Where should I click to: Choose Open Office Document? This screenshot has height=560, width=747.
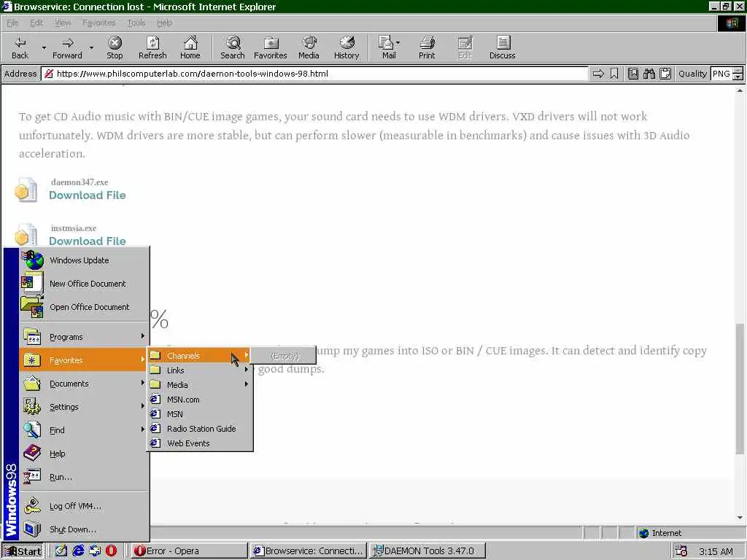[x=84, y=307]
